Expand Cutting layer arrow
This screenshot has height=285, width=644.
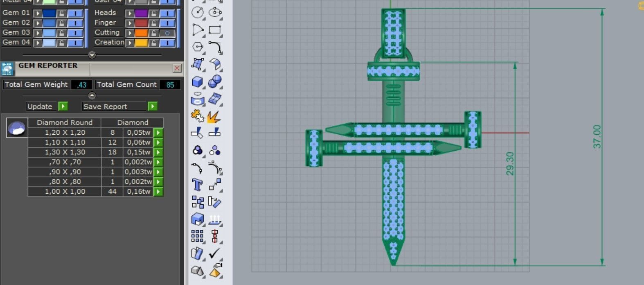tap(130, 33)
